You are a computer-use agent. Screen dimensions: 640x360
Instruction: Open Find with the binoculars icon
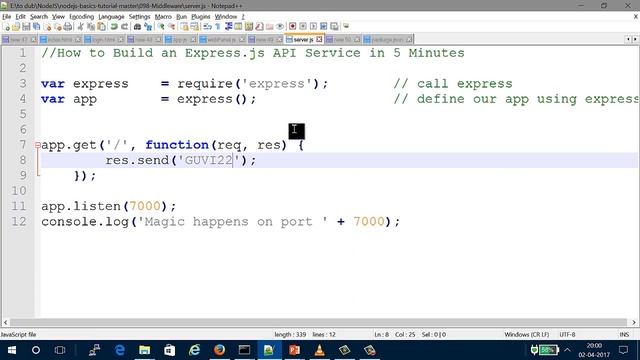click(138, 27)
